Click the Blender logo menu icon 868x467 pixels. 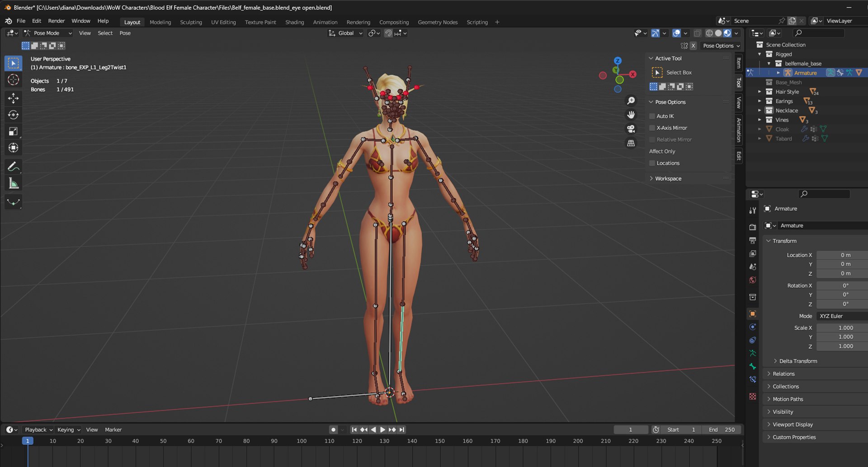pos(8,21)
